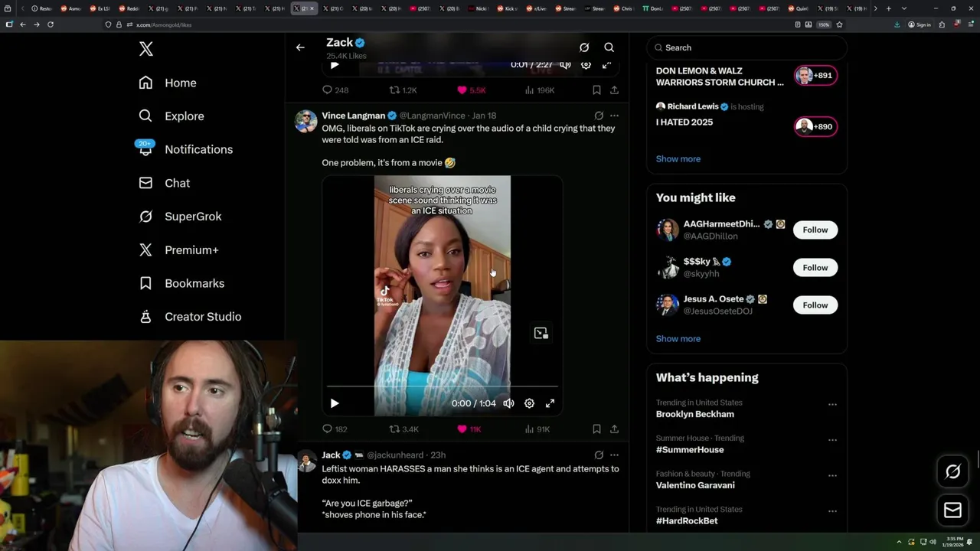Mute the TikTok video
Viewport: 980px width, 551px height.
click(x=508, y=403)
